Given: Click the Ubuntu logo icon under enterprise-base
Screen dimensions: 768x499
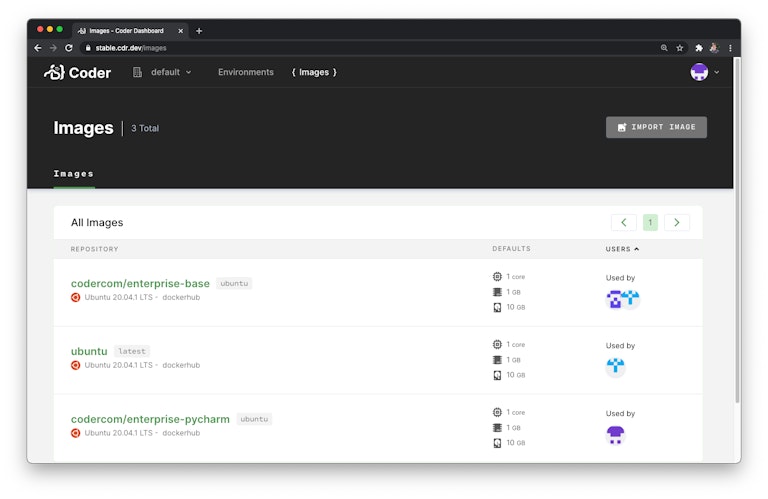Looking at the screenshot, I should tap(75, 297).
